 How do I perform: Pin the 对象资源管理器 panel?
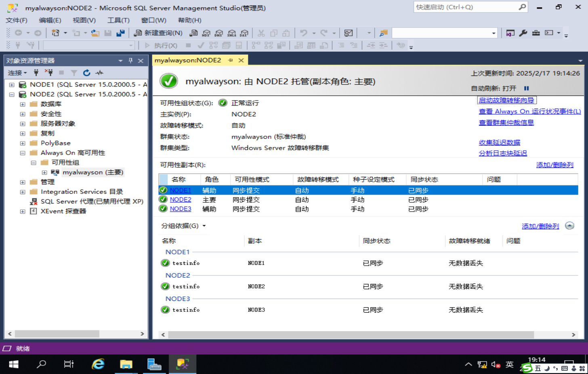pos(130,61)
